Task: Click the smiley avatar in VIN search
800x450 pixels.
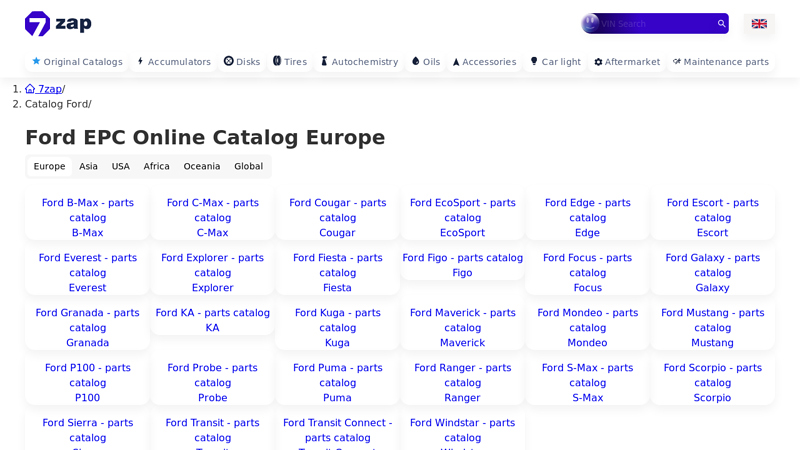Action: click(x=590, y=23)
